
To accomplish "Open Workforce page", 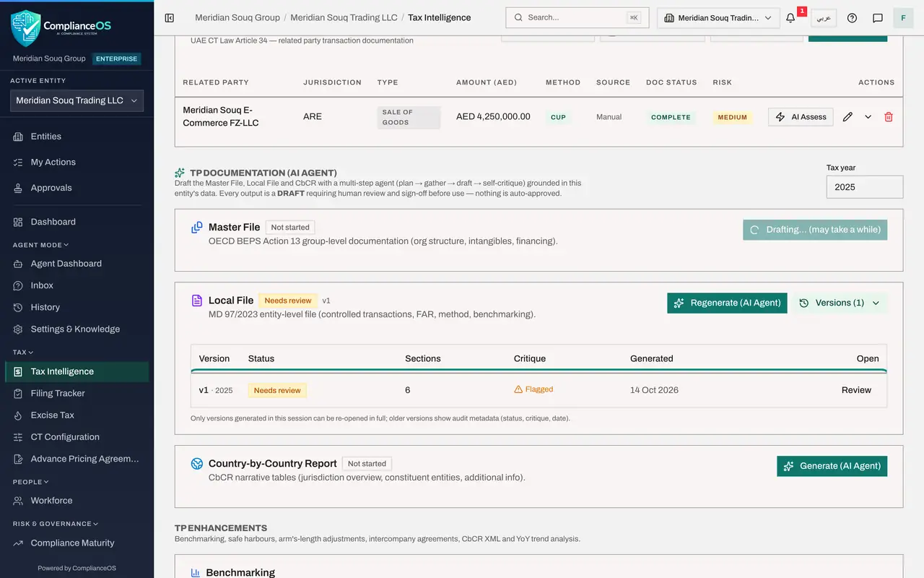I will [x=77, y=501].
